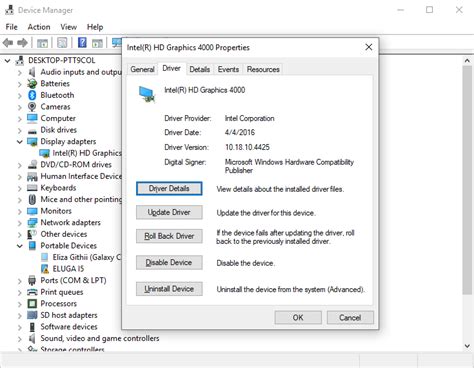Viewport: 474px width, 368px height.
Task: Close the Intel HD Graphics Properties dialog
Action: coord(369,47)
